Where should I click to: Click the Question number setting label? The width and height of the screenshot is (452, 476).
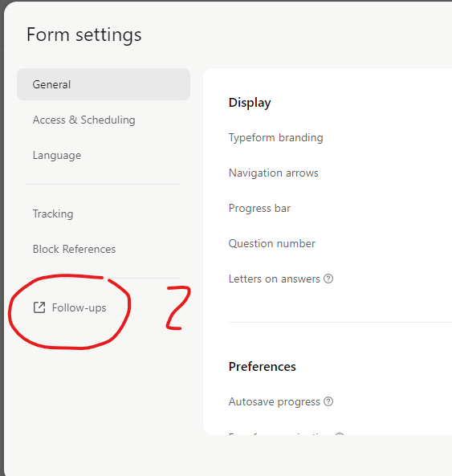tap(272, 243)
